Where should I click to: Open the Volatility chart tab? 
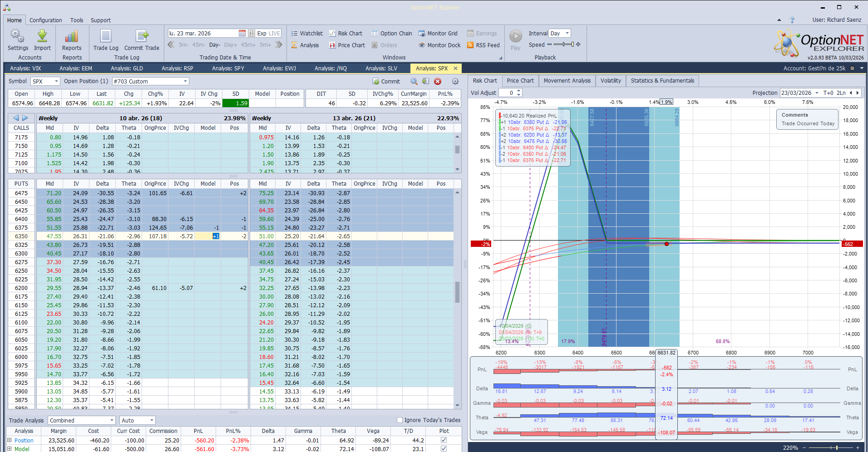(610, 81)
